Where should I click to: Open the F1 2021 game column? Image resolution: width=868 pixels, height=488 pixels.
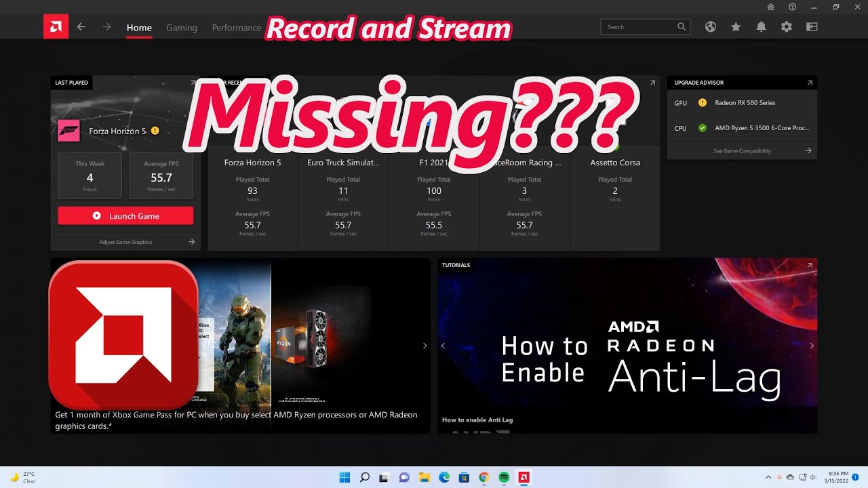tap(434, 197)
